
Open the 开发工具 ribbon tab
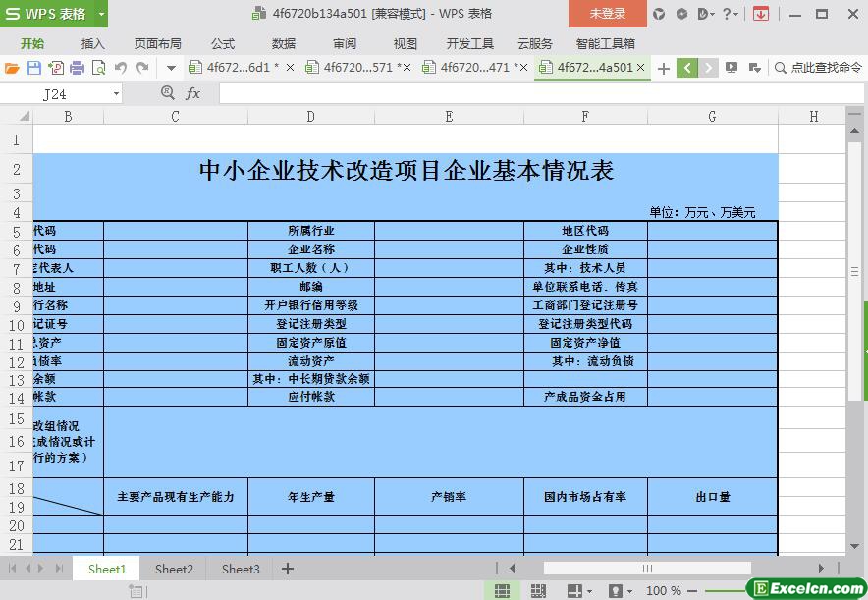pyautogui.click(x=470, y=44)
